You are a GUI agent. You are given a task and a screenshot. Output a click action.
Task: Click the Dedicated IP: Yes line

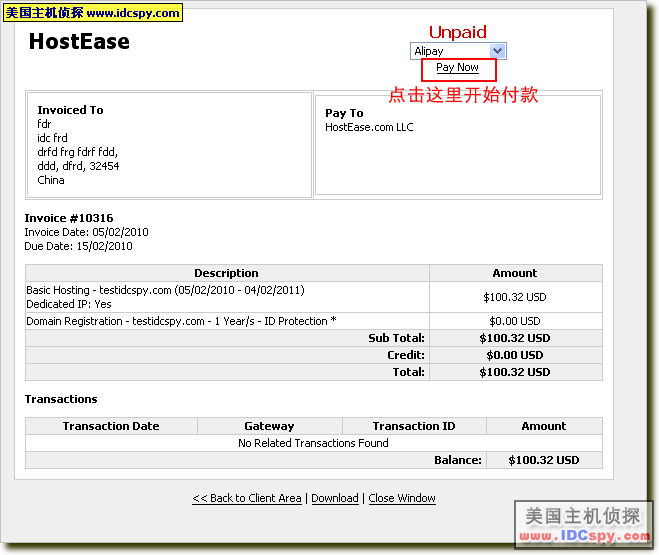(x=69, y=304)
